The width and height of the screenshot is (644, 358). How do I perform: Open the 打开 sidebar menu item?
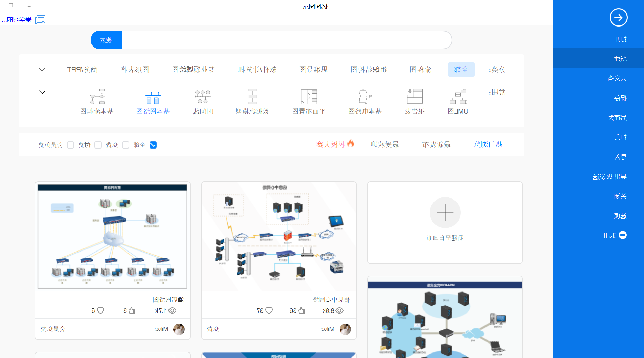[599, 39]
